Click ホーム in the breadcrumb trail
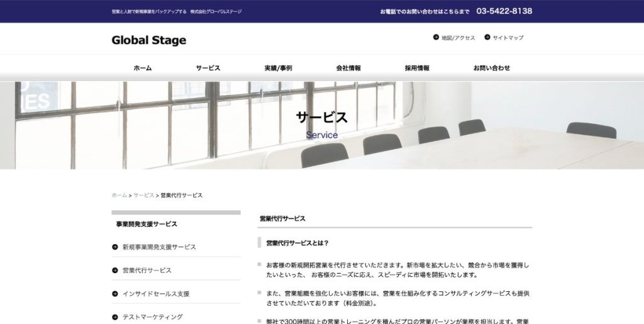Viewport: 644px width, 324px height. [119, 196]
